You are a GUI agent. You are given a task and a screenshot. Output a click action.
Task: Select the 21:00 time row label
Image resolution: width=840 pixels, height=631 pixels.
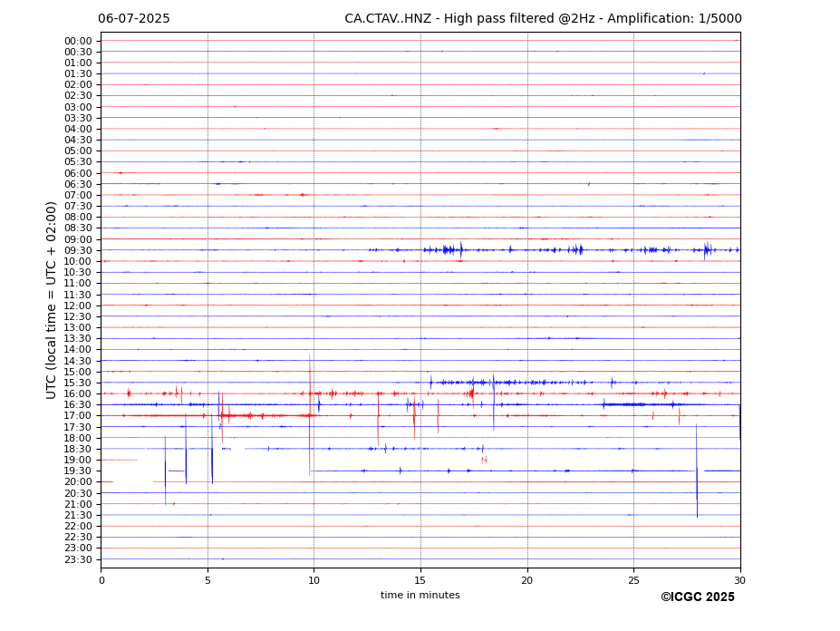coord(78,504)
